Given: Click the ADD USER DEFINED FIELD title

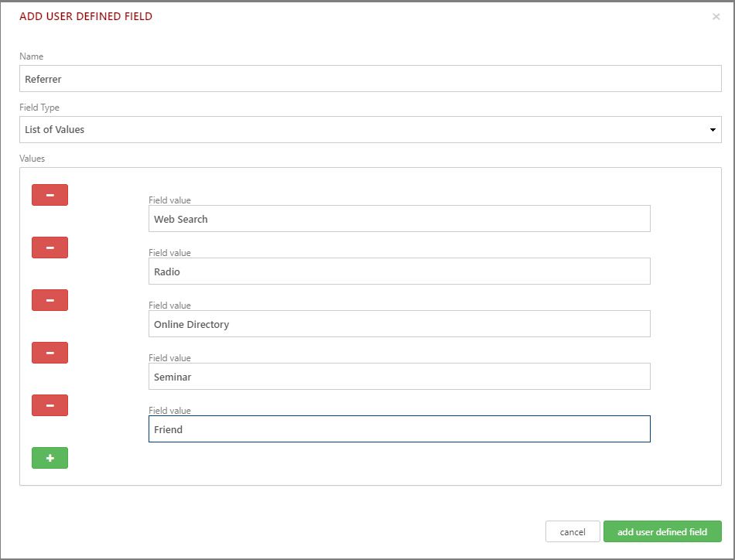Looking at the screenshot, I should click(86, 16).
